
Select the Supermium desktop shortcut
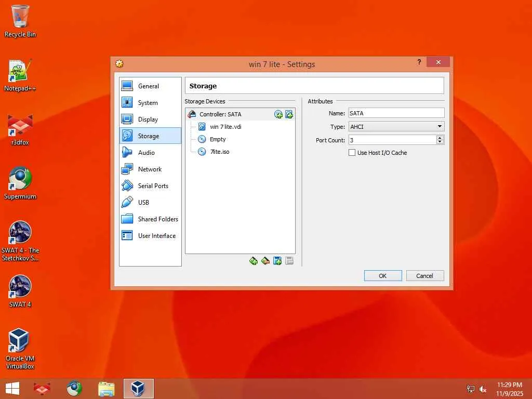pos(20,183)
